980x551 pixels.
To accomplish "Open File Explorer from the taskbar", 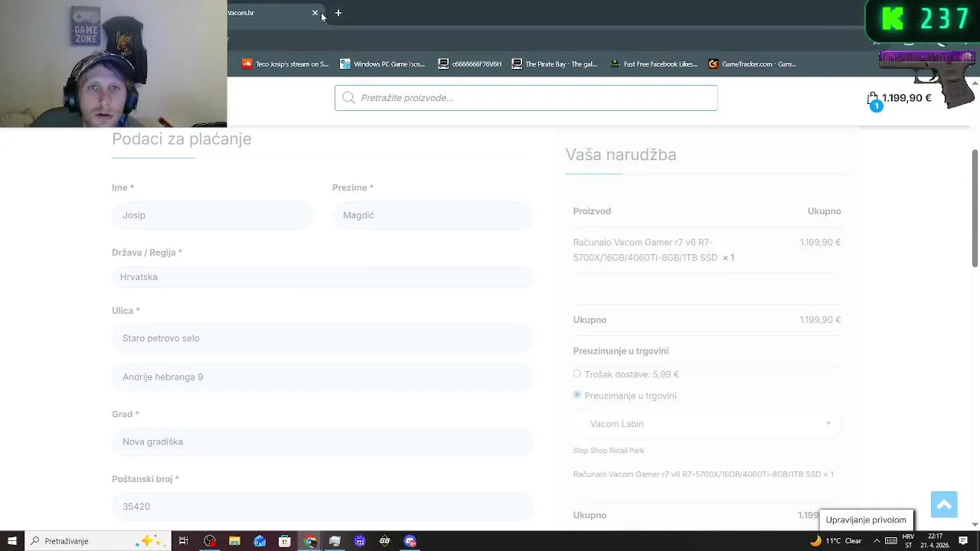I will 235,541.
